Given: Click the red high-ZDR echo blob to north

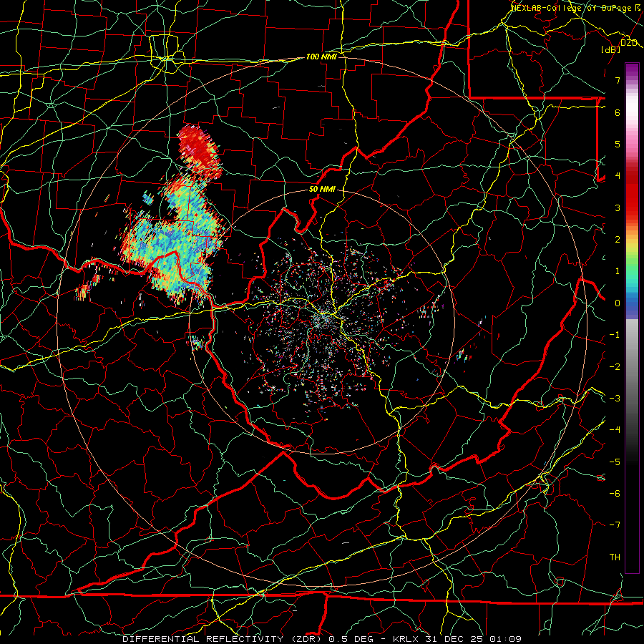Looking at the screenshot, I should [x=200, y=152].
